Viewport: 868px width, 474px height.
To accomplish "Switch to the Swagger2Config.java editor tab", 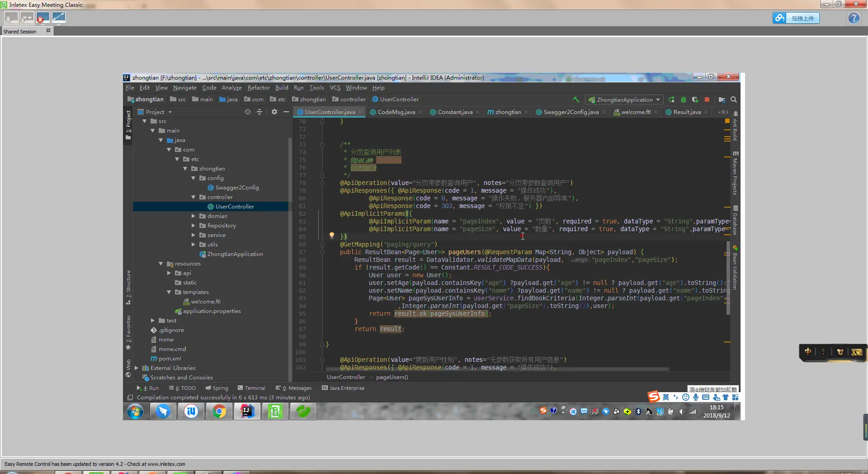I will (571, 112).
